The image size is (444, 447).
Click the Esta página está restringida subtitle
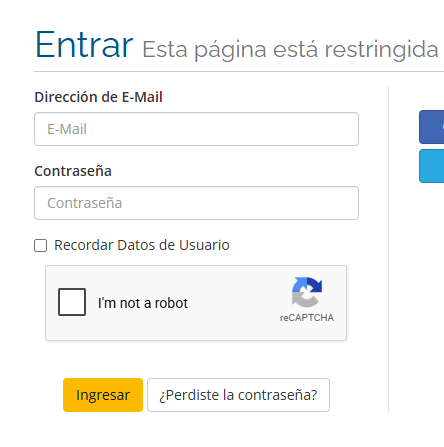290,50
